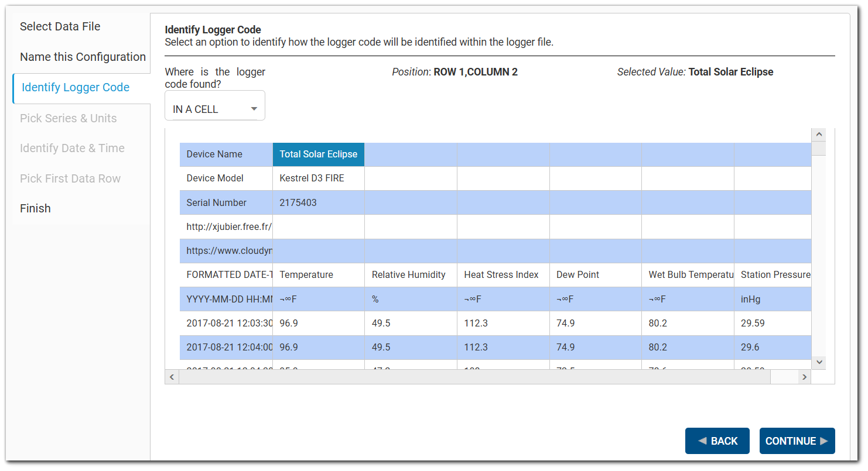Open the Select Data File step
Viewport: 868px width, 471px height.
click(60, 26)
